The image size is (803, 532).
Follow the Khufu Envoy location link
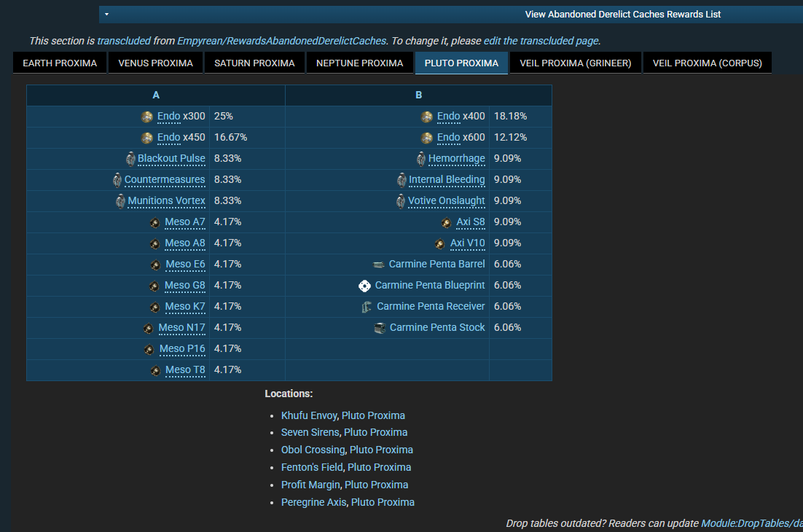click(x=309, y=415)
